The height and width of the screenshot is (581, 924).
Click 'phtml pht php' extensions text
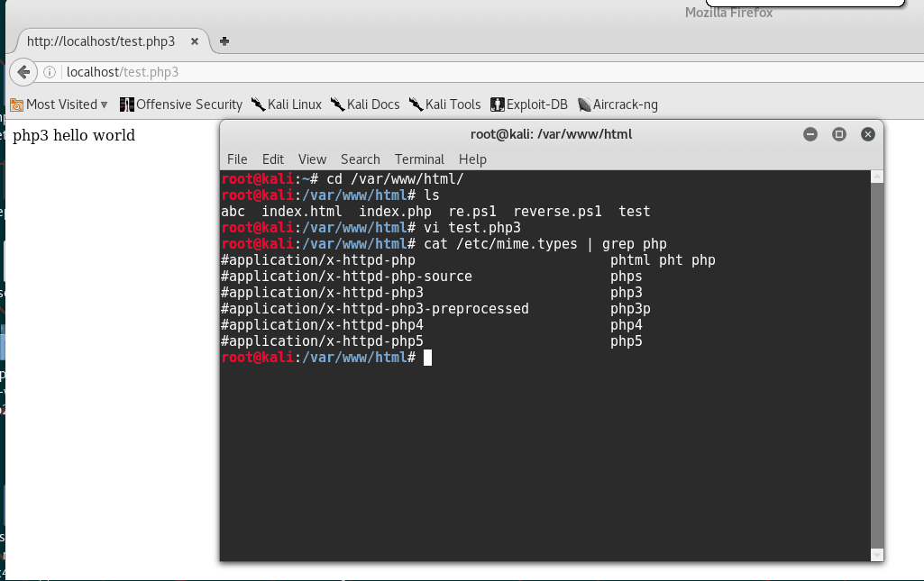coord(663,260)
